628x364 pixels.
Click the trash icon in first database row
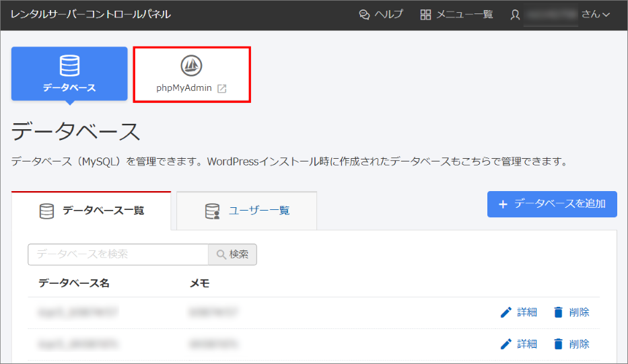(x=558, y=312)
